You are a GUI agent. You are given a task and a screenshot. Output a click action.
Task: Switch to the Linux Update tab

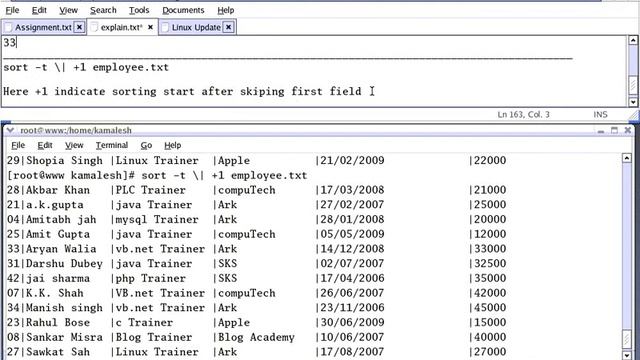point(196,27)
